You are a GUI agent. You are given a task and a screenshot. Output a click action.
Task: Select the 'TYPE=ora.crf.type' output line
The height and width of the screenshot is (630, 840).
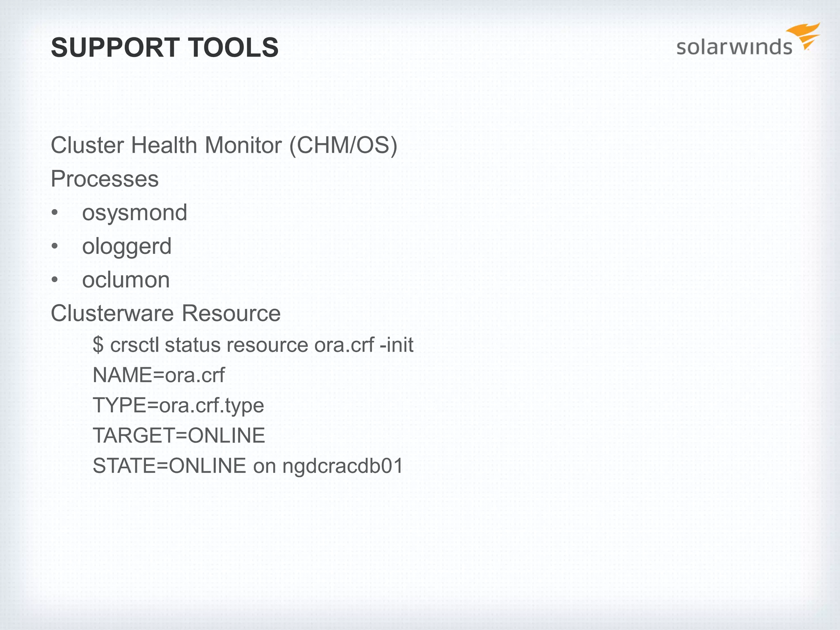pos(178,406)
